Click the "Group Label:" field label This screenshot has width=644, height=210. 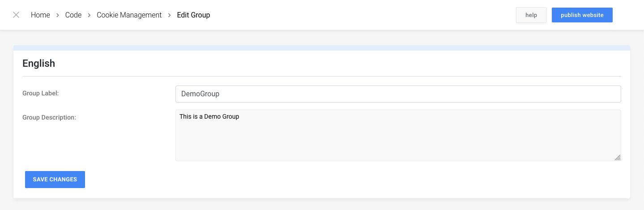click(x=41, y=93)
